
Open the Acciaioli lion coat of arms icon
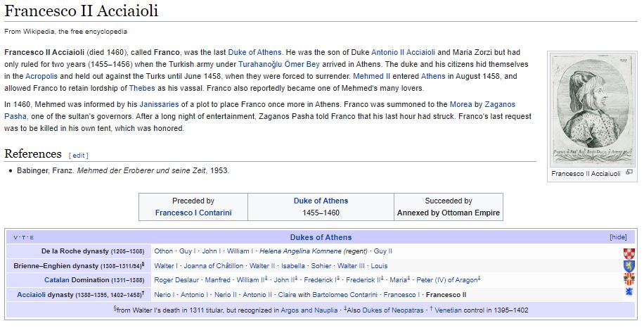(629, 291)
